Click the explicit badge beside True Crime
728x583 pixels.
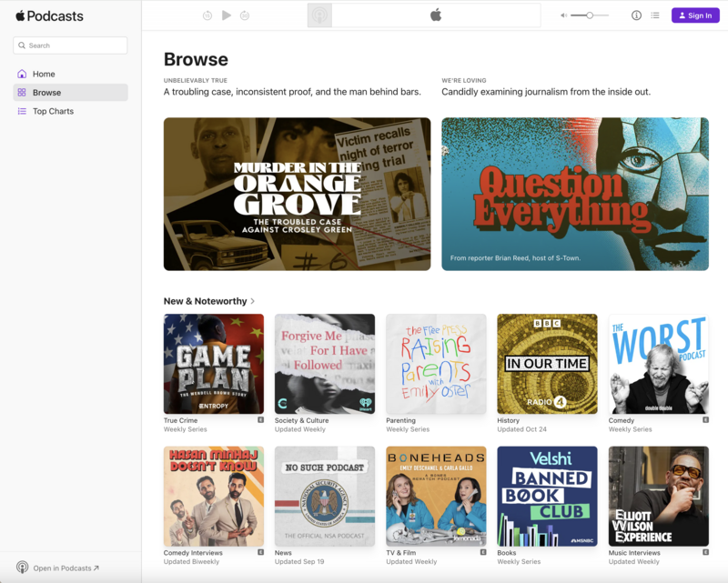click(261, 419)
